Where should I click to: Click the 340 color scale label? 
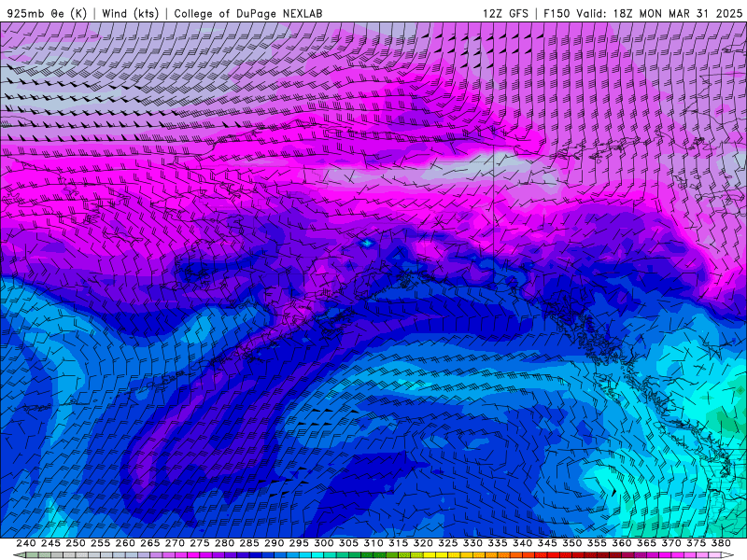522,543
